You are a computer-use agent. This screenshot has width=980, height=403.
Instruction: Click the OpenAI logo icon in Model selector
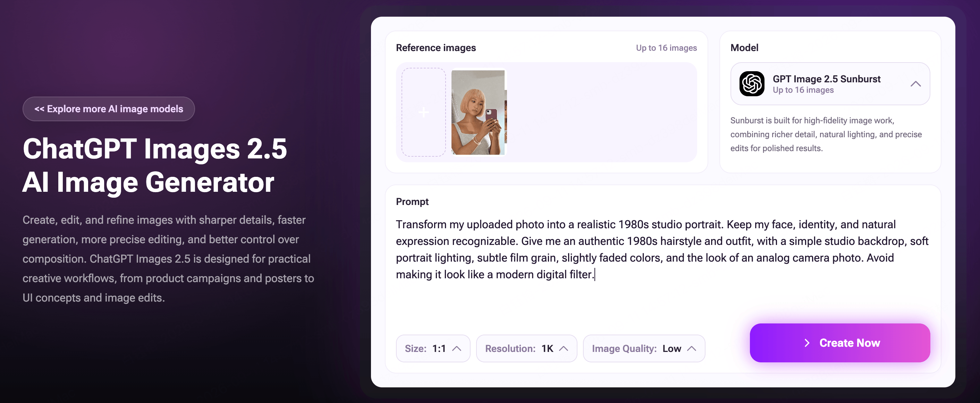(751, 84)
